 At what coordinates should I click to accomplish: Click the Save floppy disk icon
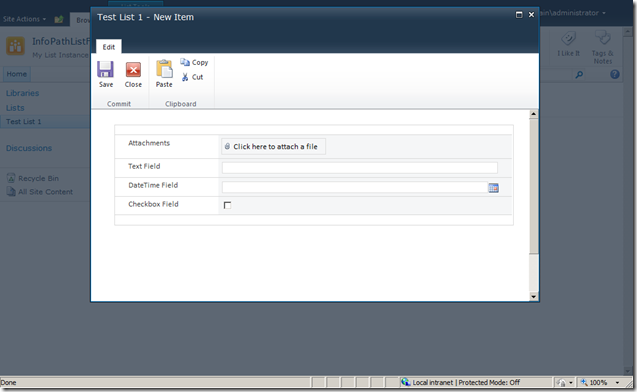tap(105, 69)
